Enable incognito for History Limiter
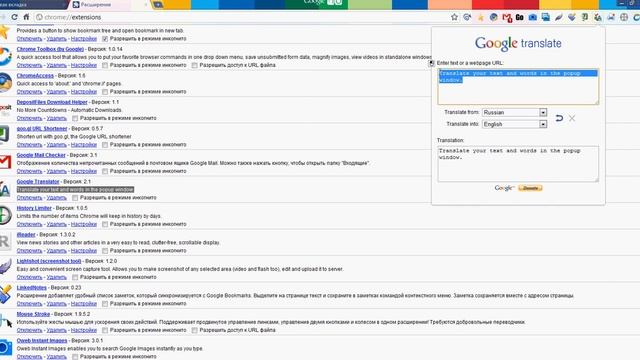This screenshot has width=640, height=360. point(105,224)
